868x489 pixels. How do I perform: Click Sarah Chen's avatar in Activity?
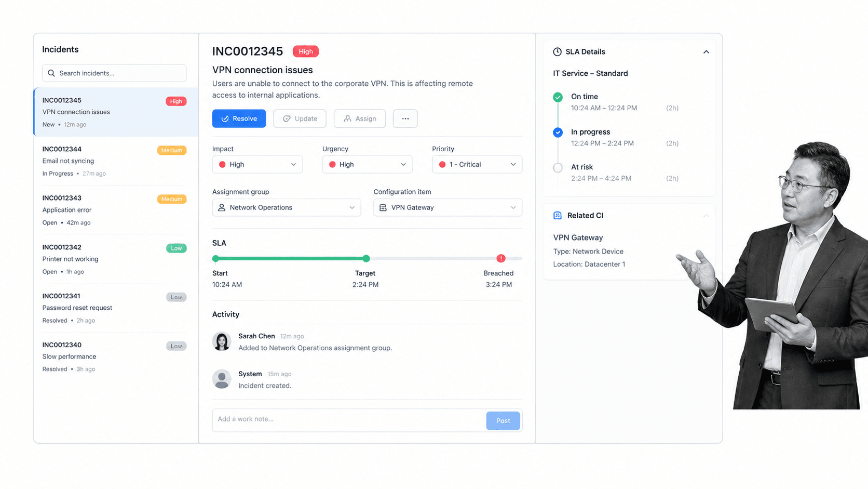pos(222,341)
